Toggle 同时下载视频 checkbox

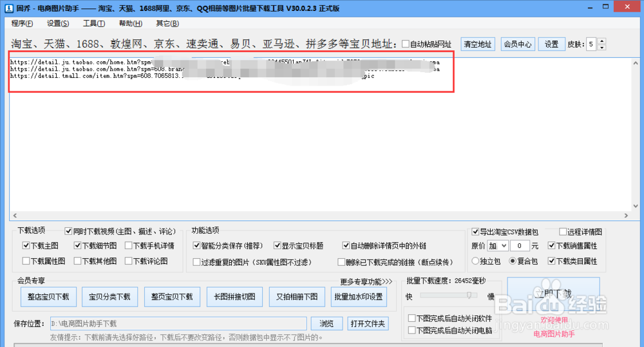tap(69, 231)
